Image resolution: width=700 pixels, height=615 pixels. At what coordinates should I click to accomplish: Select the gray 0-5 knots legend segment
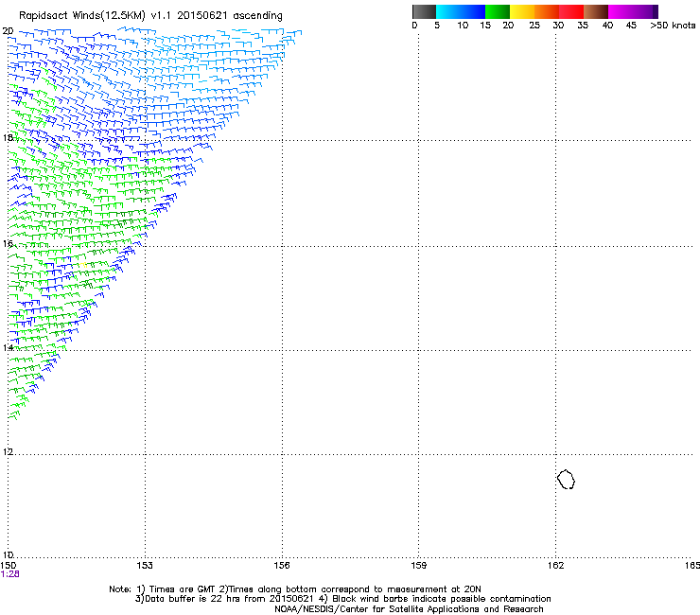click(x=424, y=11)
